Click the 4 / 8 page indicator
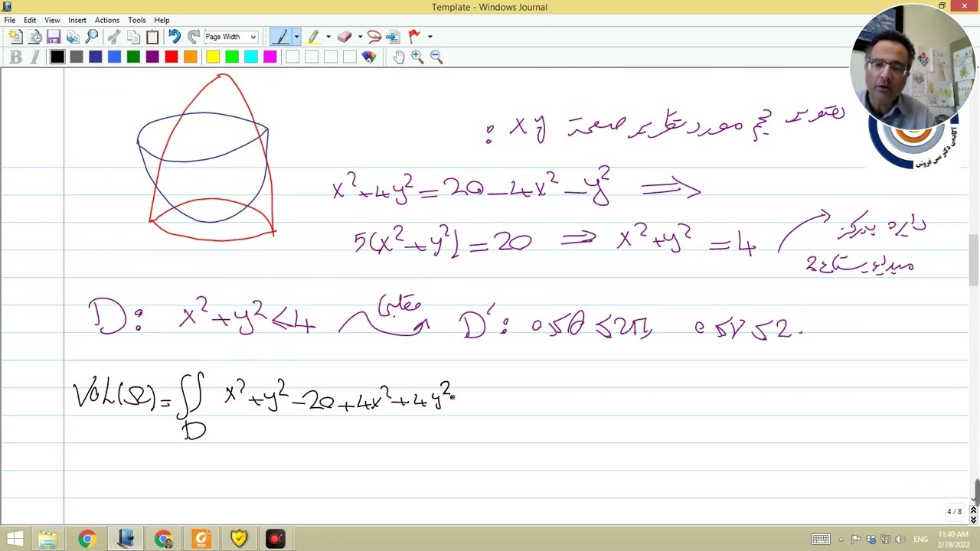Viewport: 980px width, 551px height. pyautogui.click(x=954, y=511)
